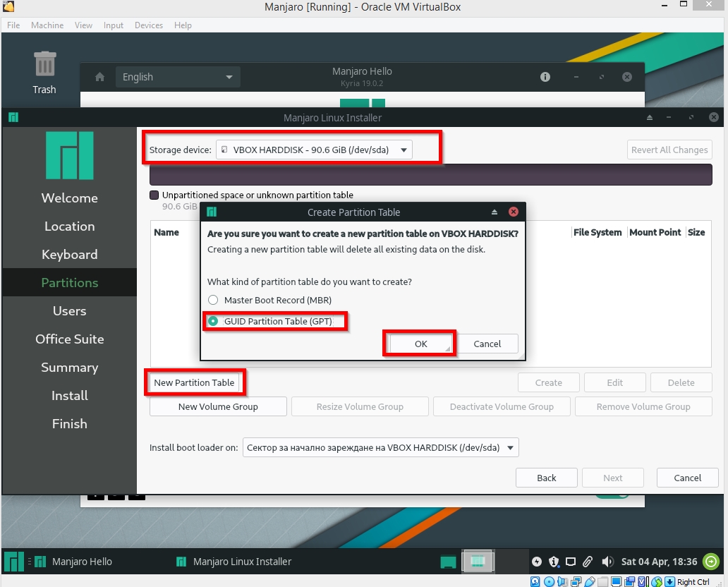Click VirtualBox display status icon
This screenshot has height=587, width=728.
click(616, 581)
